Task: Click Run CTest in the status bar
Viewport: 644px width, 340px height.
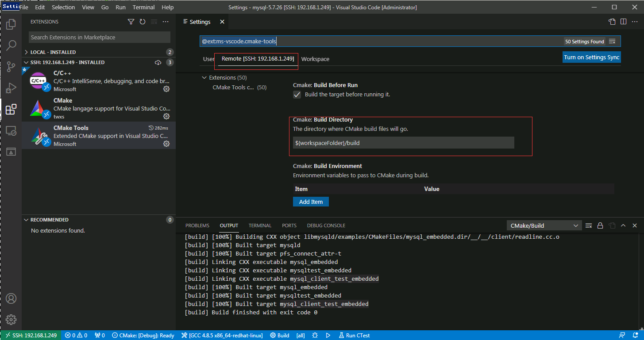Action: [x=354, y=336]
